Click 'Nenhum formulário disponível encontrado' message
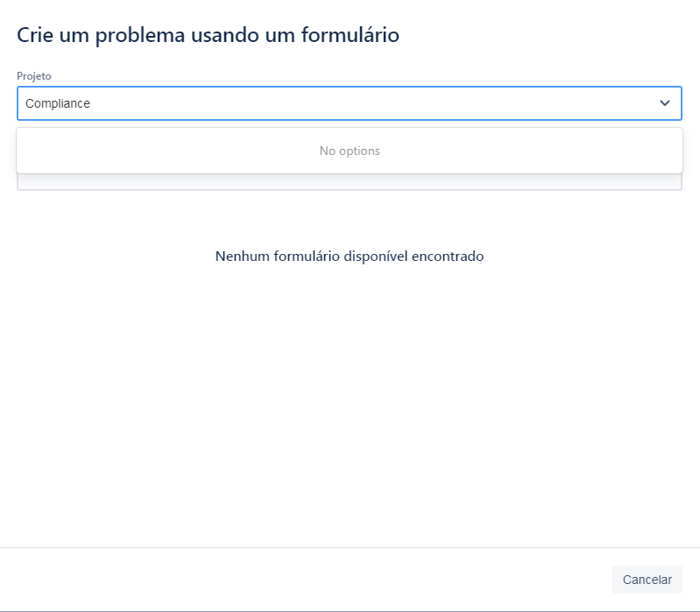700x612 pixels. [350, 256]
